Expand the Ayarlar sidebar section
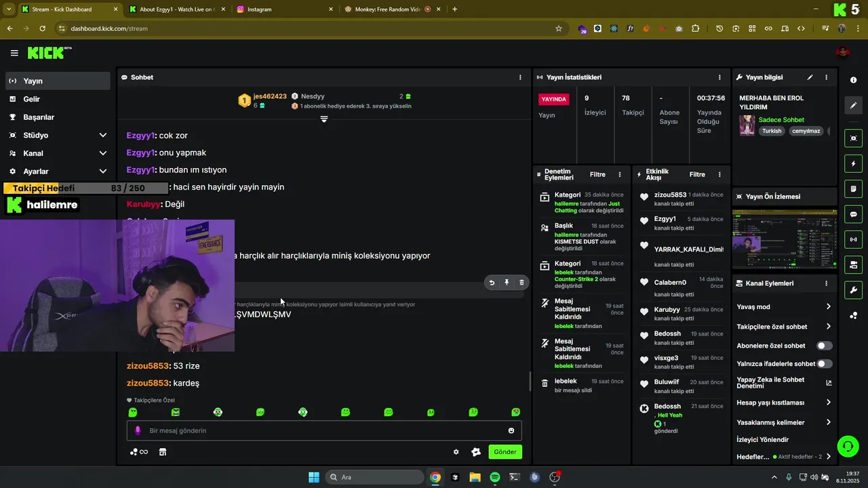This screenshot has height=488, width=868. click(x=57, y=171)
